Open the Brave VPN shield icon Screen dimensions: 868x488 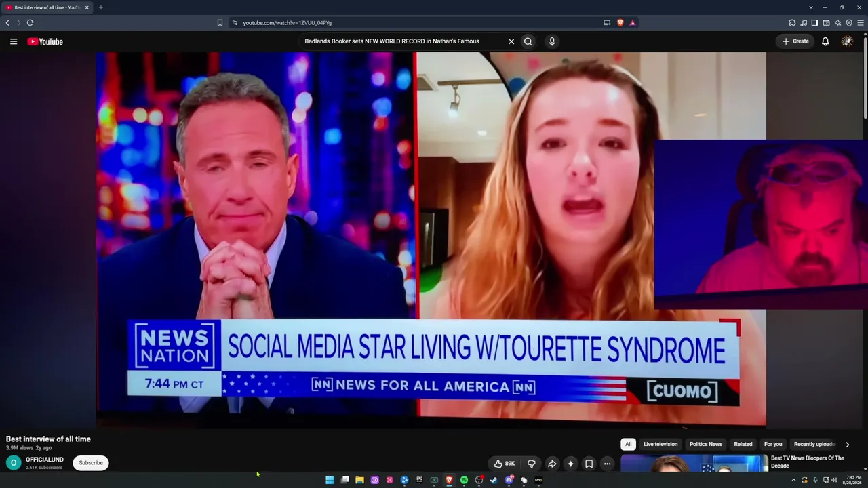(x=849, y=22)
